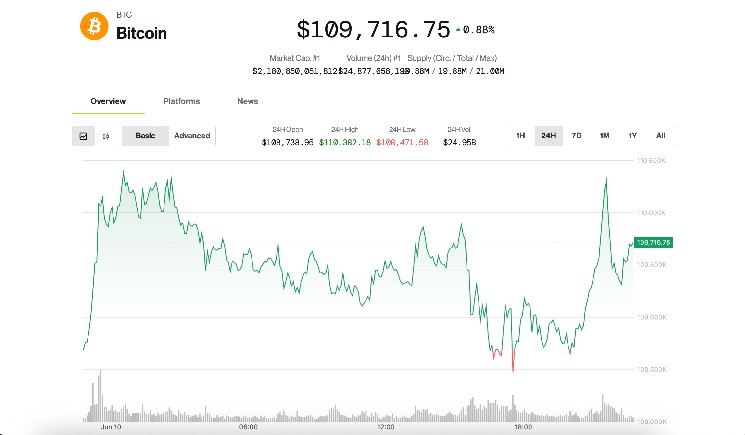Click the Bitcoin name heading
745x435 pixels.
coord(142,33)
